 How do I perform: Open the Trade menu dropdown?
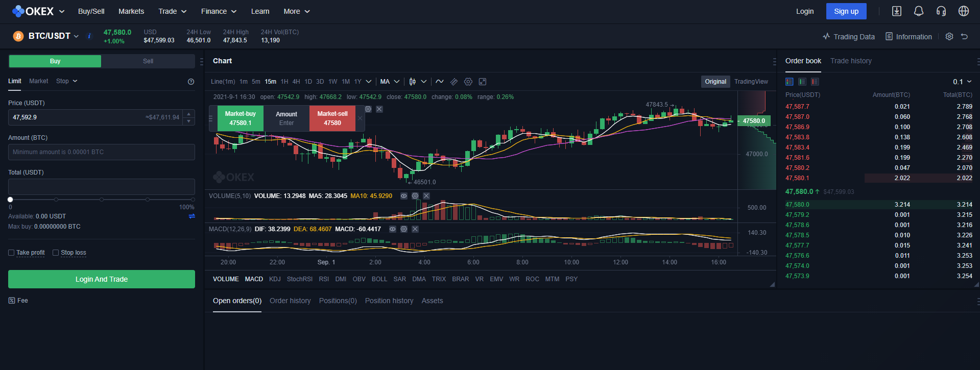click(x=173, y=11)
